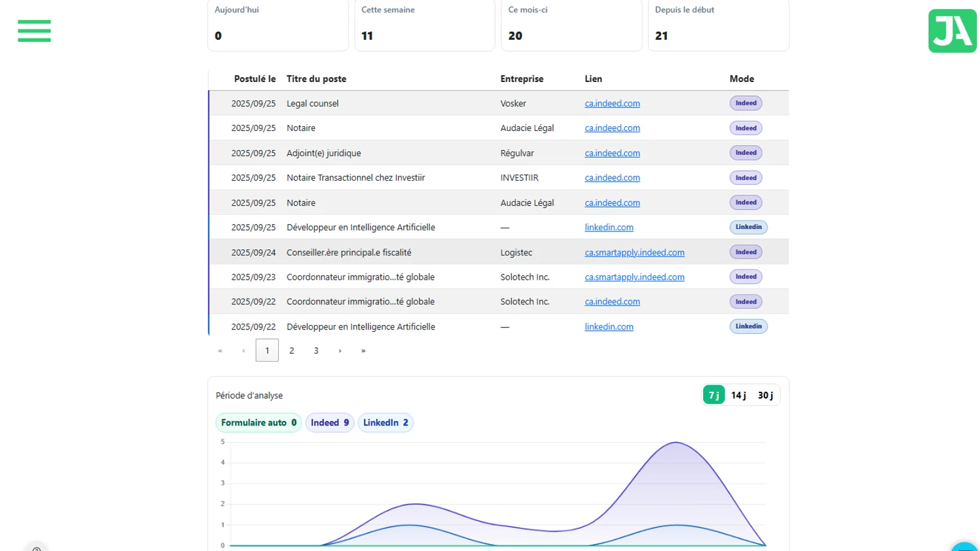The width and height of the screenshot is (980, 551).
Task: Open linkedin.com link dated 2025/09/25
Action: coord(609,227)
